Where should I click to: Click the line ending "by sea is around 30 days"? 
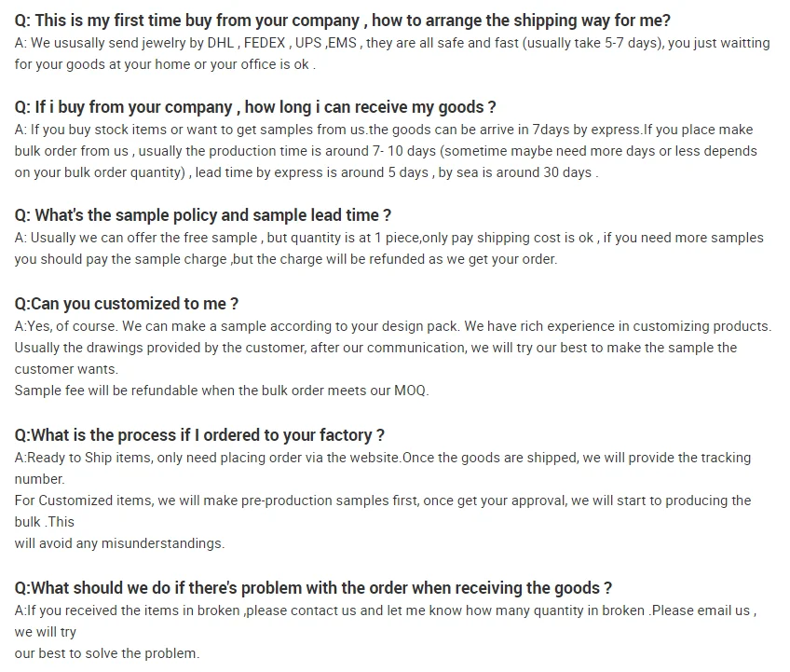click(306, 172)
